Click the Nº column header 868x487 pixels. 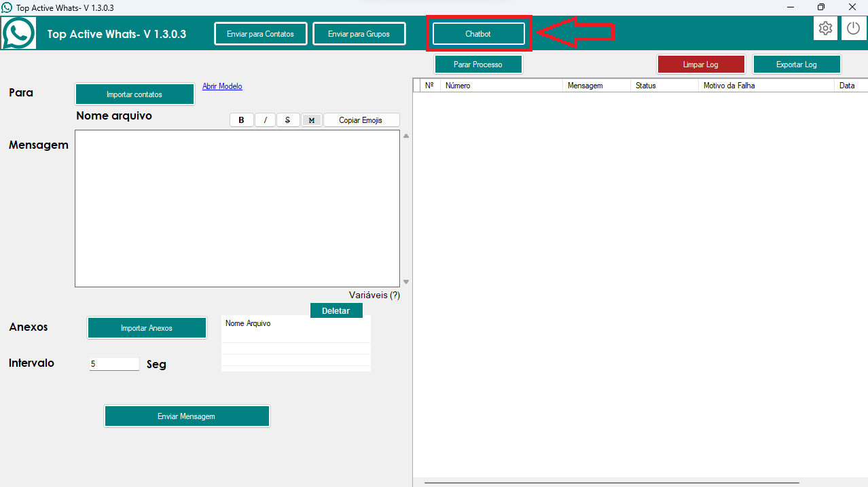[x=430, y=86]
